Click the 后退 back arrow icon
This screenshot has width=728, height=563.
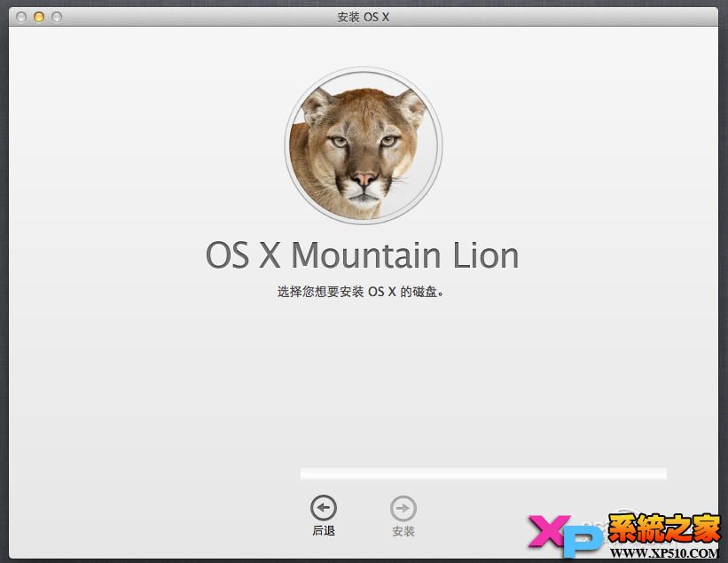tap(324, 508)
